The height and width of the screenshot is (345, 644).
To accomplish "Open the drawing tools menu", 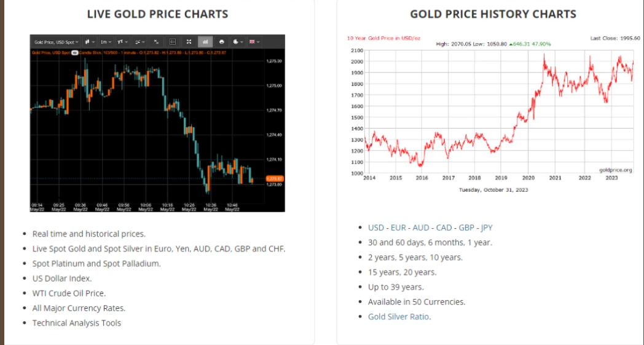I will pyautogui.click(x=139, y=42).
